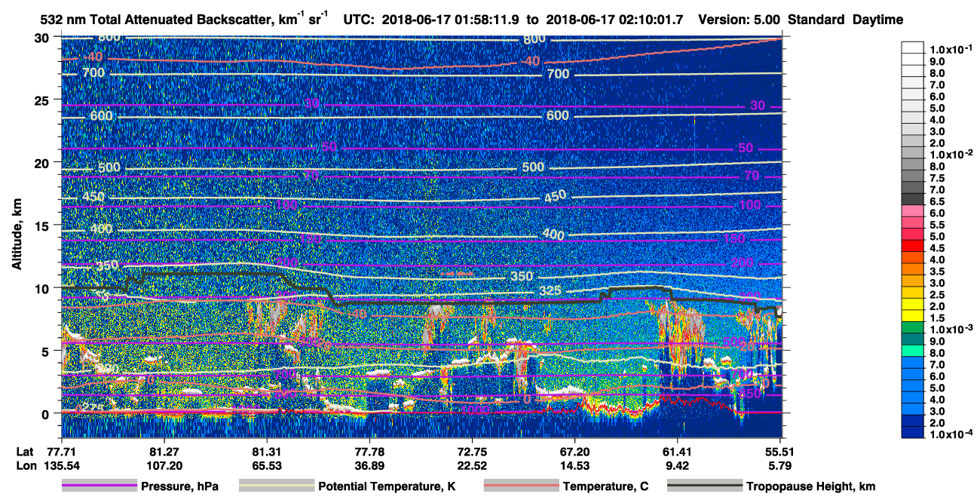Click latitude value '77.78'
Image resolution: width=980 pixels, height=503 pixels.
point(369,451)
